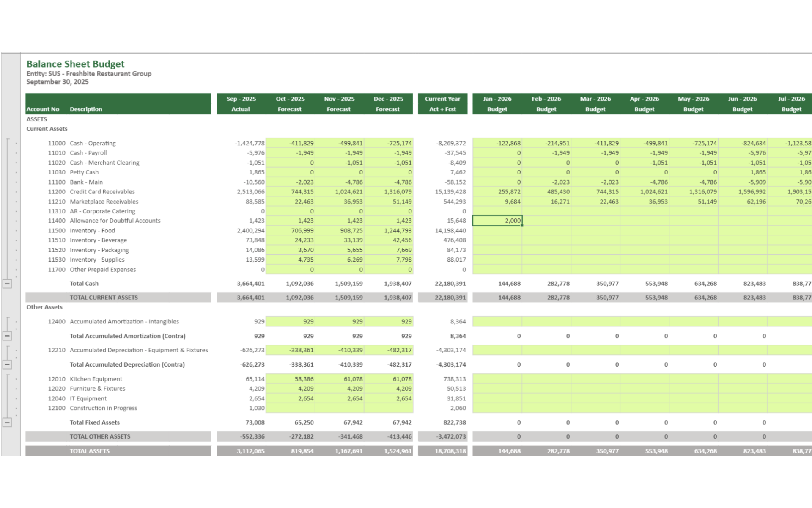The width and height of the screenshot is (812, 508).
Task: Click the Account No header cell
Action: (x=43, y=109)
